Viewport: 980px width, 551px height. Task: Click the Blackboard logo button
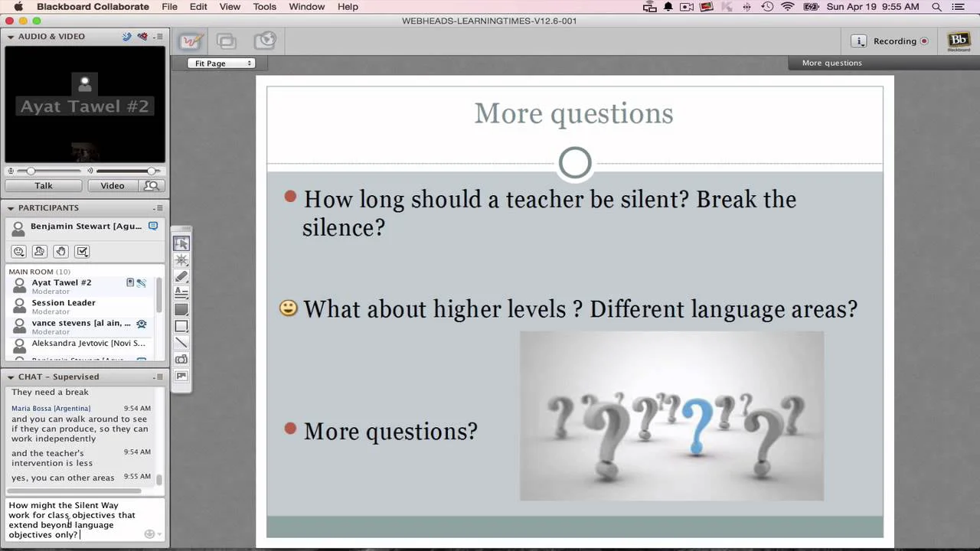(959, 41)
